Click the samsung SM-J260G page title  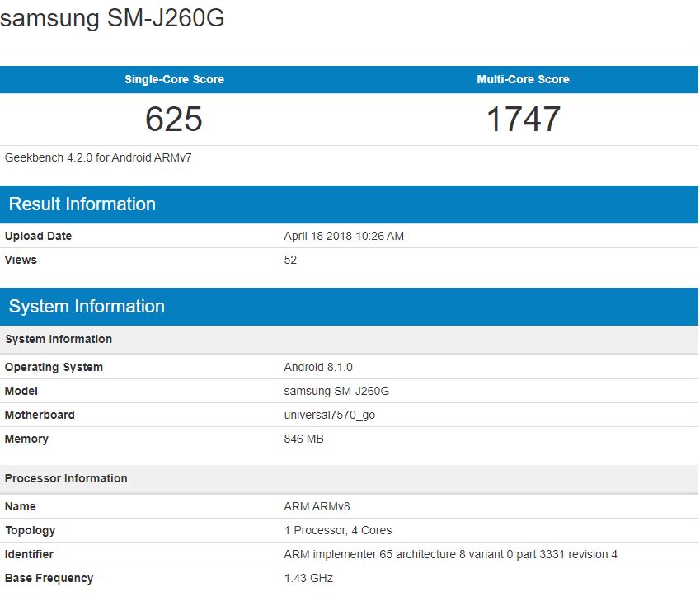coord(112,18)
